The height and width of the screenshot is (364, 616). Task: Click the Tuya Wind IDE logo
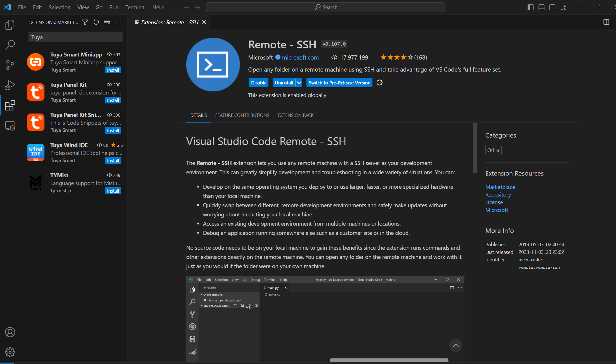36,152
